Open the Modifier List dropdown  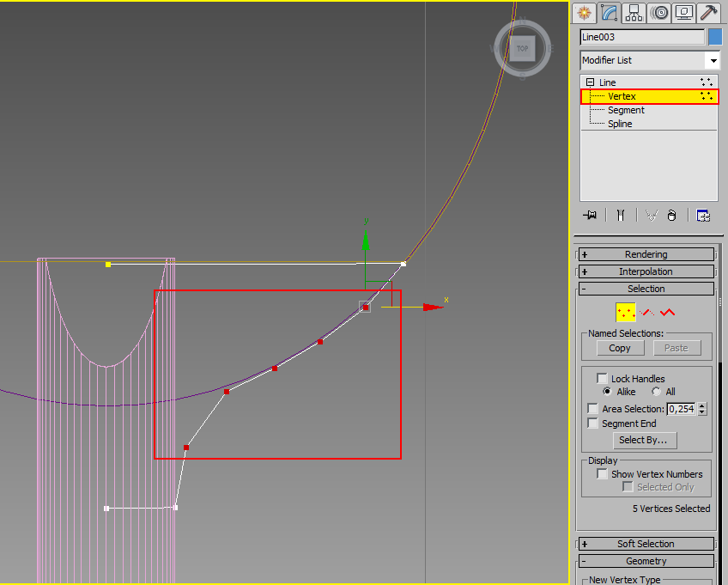650,60
